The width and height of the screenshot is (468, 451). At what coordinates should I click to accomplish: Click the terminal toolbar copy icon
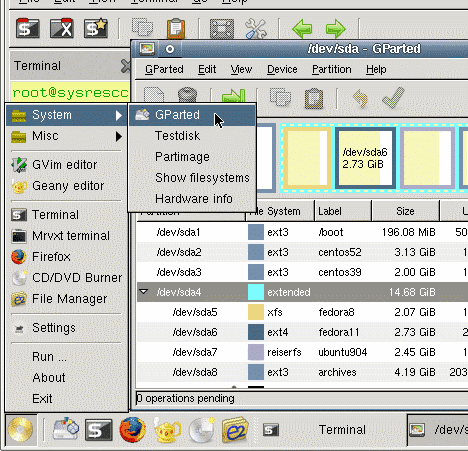coord(142,27)
